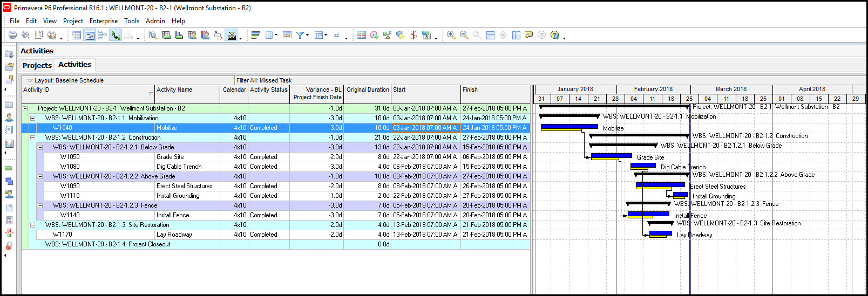Toggle the Gantt Chart view icon
The height and width of the screenshot is (296, 868).
90,35
